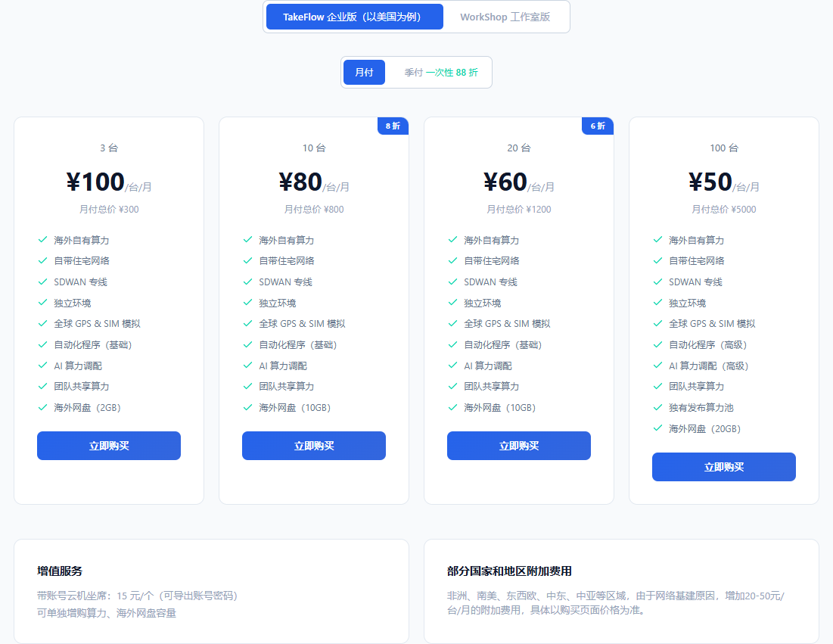Screen dimensions: 833x644
Task: Click the 6 折 badge on 20 台 card
Action: coord(598,126)
